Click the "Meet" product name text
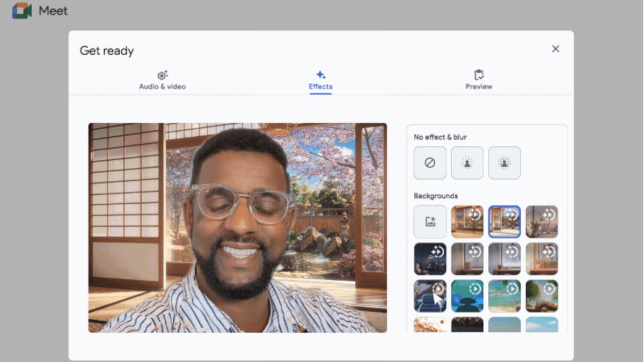The image size is (644, 362). (53, 11)
